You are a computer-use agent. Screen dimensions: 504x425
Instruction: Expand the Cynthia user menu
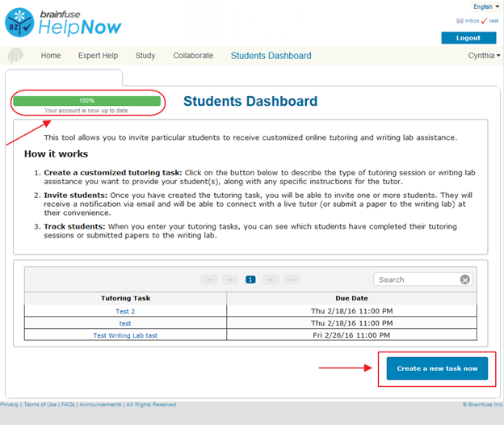coord(484,56)
